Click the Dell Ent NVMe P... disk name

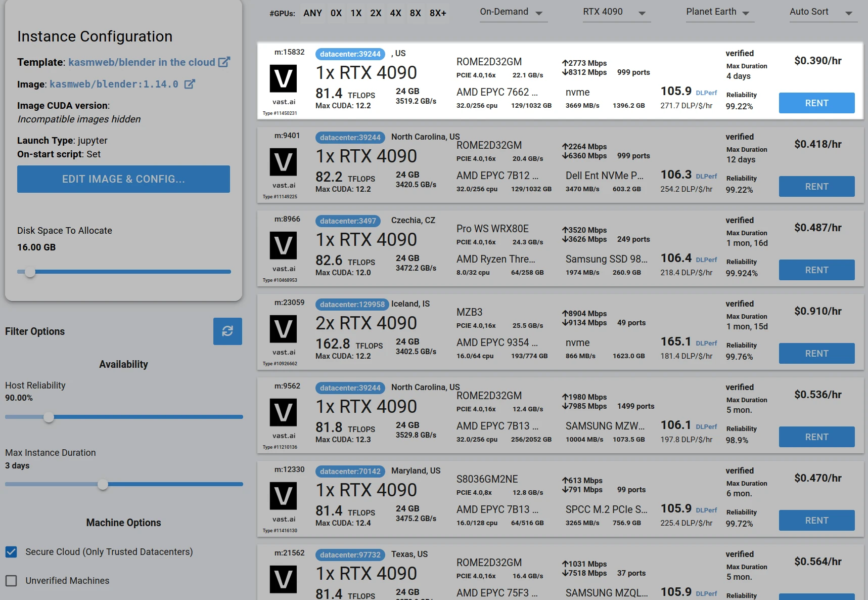pyautogui.click(x=605, y=176)
